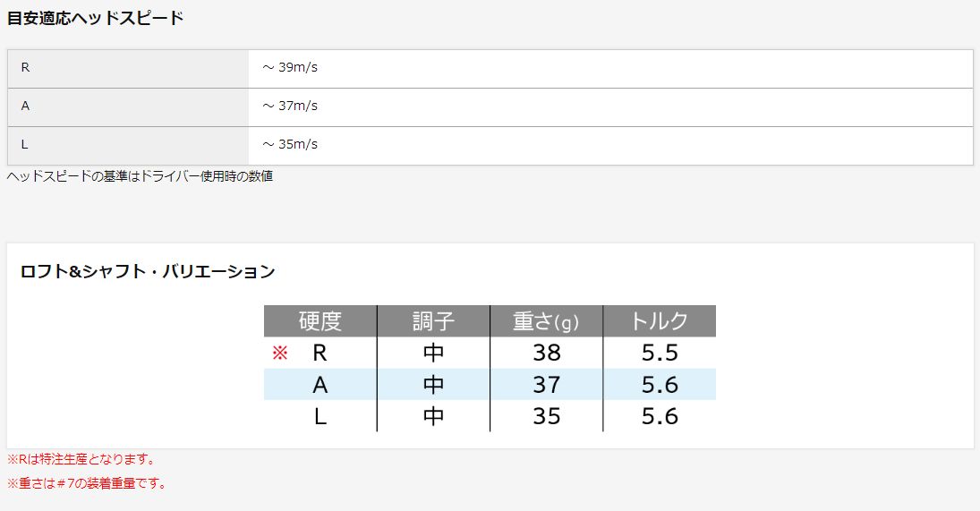This screenshot has width=980, height=511.
Task: Click weight value 38 in shaft table
Action: click(x=546, y=353)
